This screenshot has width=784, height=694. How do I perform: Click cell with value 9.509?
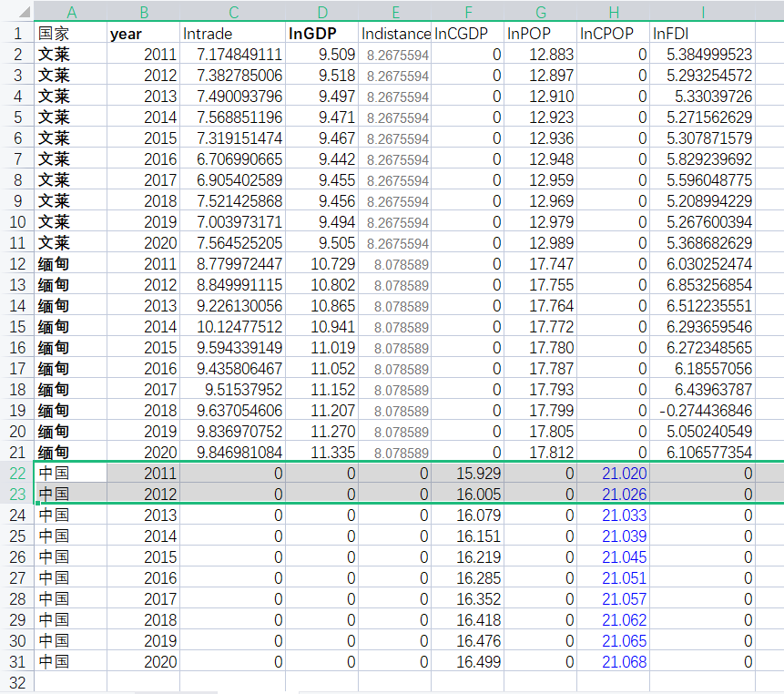pyautogui.click(x=322, y=55)
